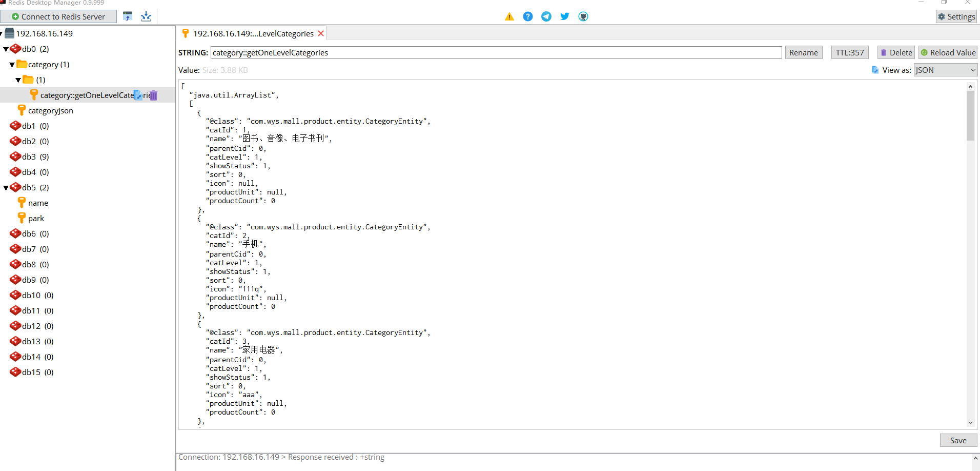Open the Settings gear
The image size is (980, 471).
[x=956, y=16]
